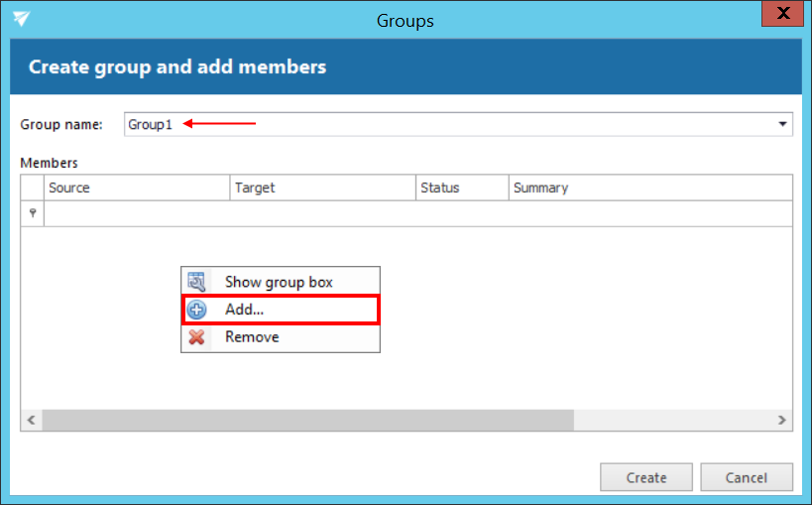Select "Remove" from the context menu

pyautogui.click(x=252, y=337)
